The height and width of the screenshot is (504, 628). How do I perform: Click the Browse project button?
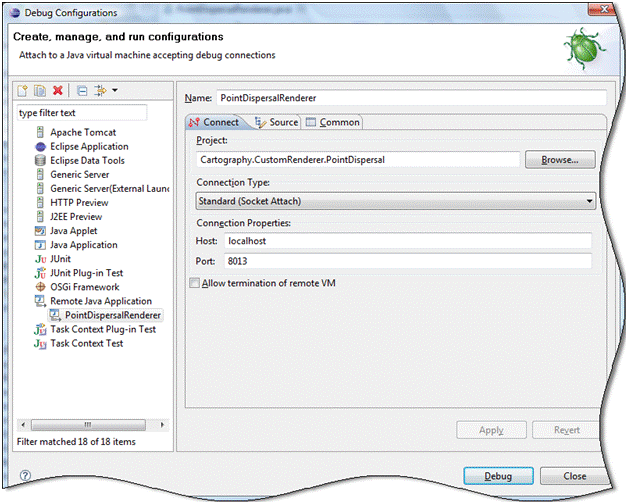(x=560, y=160)
